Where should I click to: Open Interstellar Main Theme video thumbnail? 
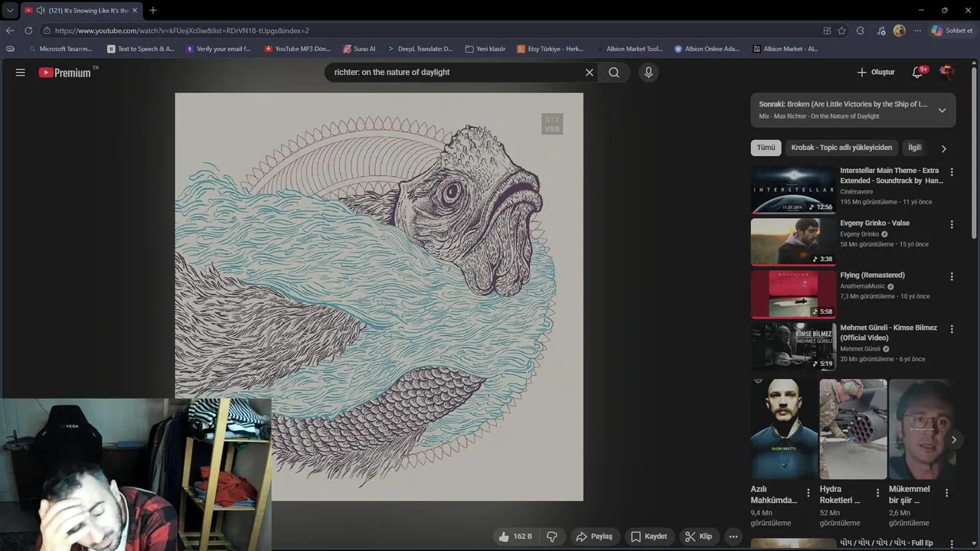793,190
